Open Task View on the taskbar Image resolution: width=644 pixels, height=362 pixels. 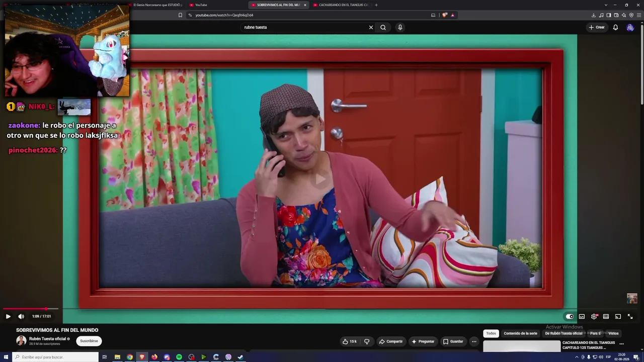(105, 357)
